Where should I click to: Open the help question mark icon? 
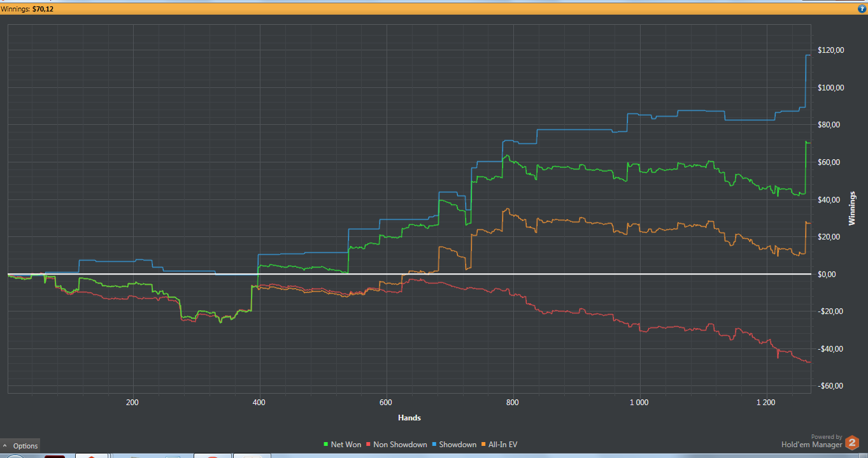[862, 9]
